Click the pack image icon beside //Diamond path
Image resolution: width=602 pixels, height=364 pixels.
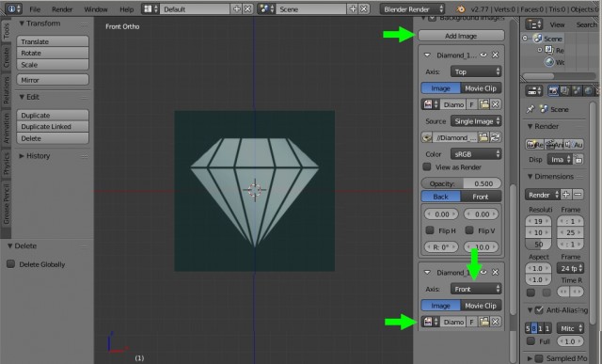pyautogui.click(x=427, y=137)
